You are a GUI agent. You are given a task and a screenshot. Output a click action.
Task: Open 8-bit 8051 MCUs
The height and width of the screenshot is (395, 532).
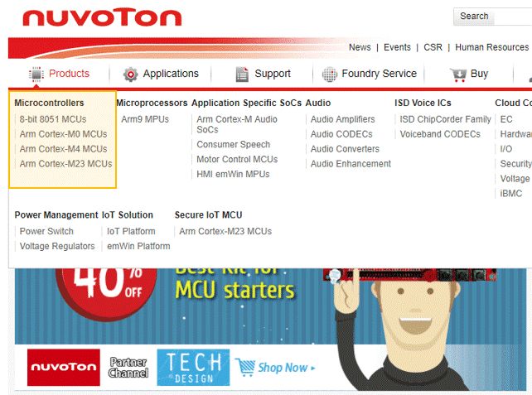(x=53, y=119)
